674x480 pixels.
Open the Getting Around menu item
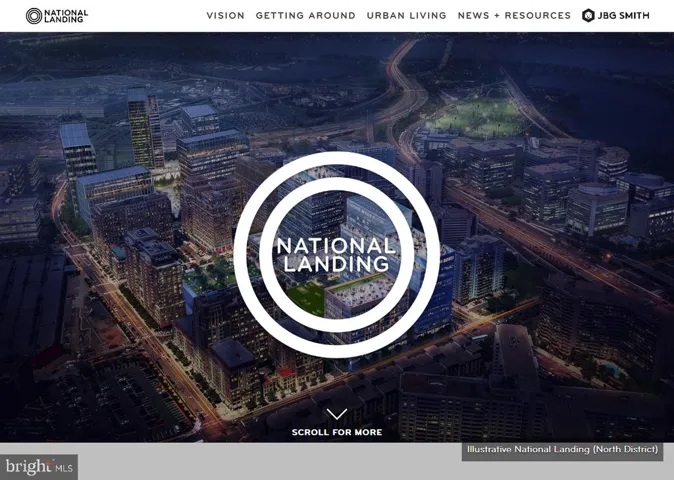306,15
